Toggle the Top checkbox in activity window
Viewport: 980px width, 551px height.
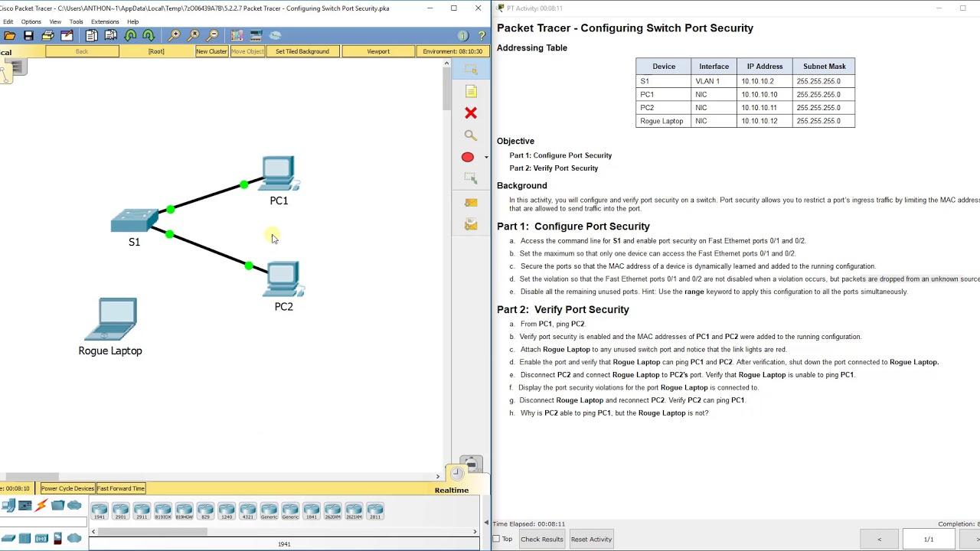pyautogui.click(x=496, y=539)
